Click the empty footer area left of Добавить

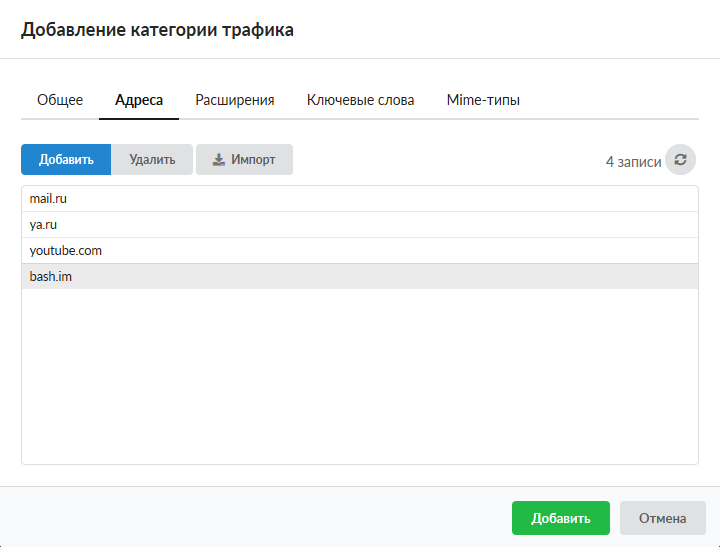point(250,518)
